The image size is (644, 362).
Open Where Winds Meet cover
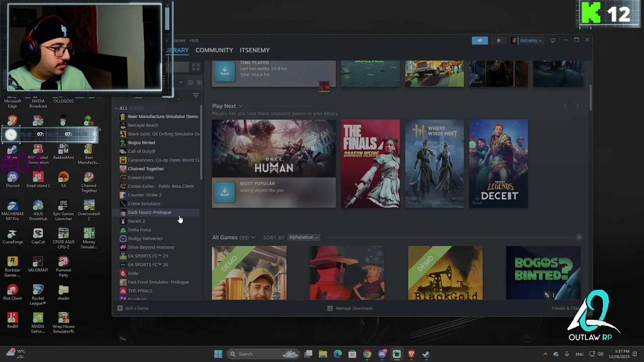(435, 163)
